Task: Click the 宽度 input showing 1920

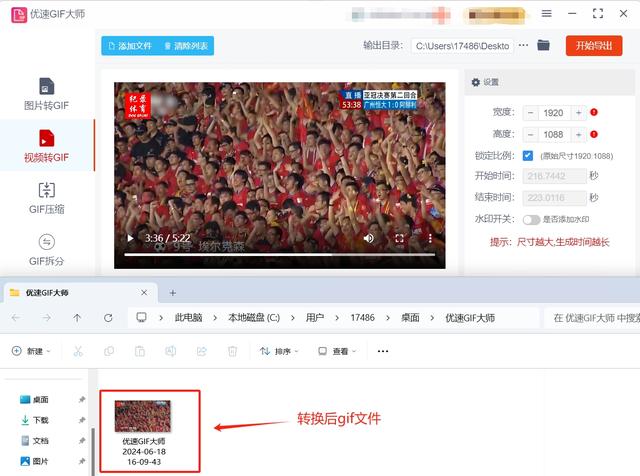Action: pyautogui.click(x=554, y=113)
